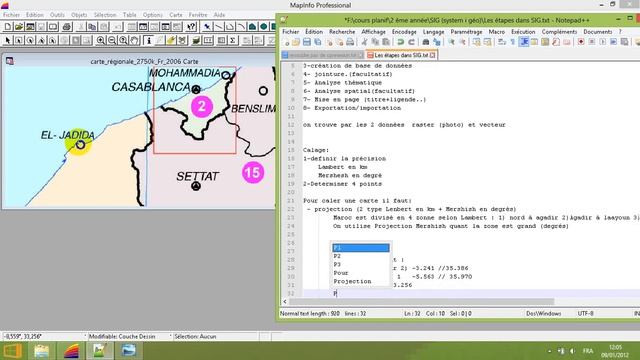Click the pink circle labeled 15 on map
This screenshot has width=640, height=360.
[x=253, y=172]
